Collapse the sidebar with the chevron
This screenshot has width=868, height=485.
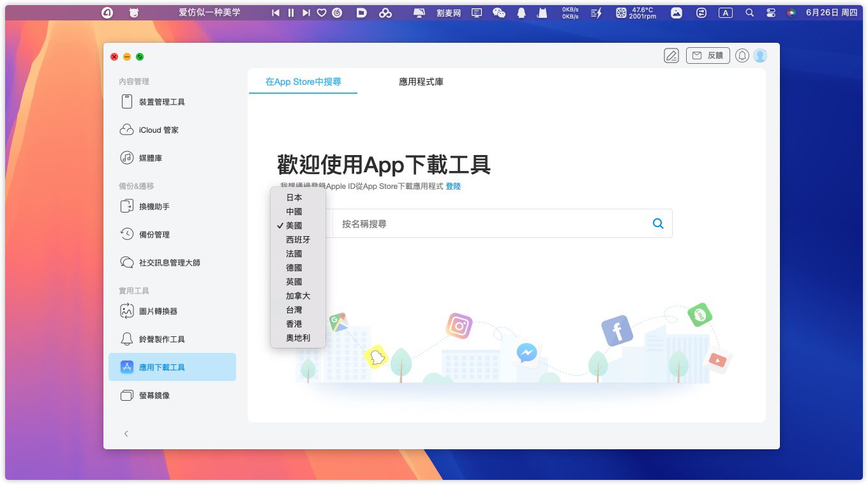[x=126, y=434]
